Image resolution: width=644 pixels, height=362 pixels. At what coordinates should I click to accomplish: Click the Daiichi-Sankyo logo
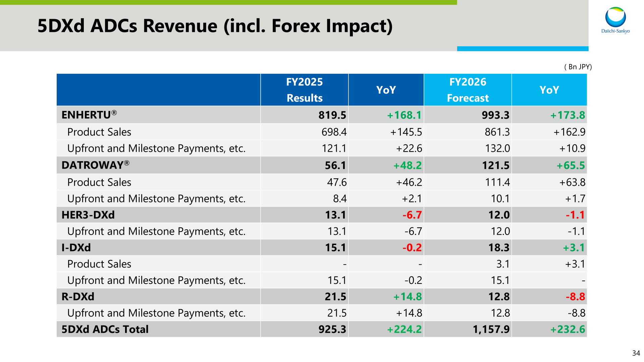[615, 20]
